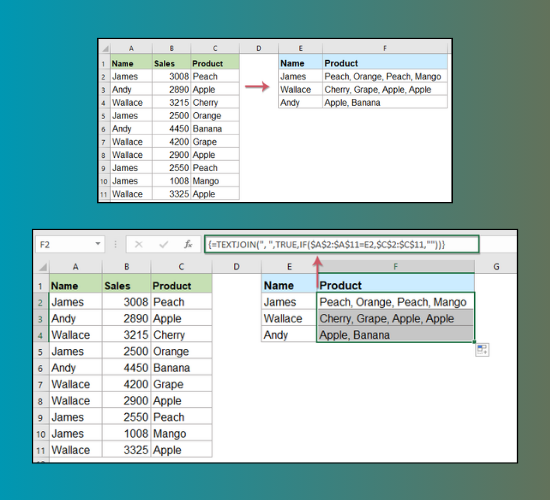Select row 5 header in lower spreadsheet
Image resolution: width=550 pixels, height=500 pixels.
click(40, 352)
